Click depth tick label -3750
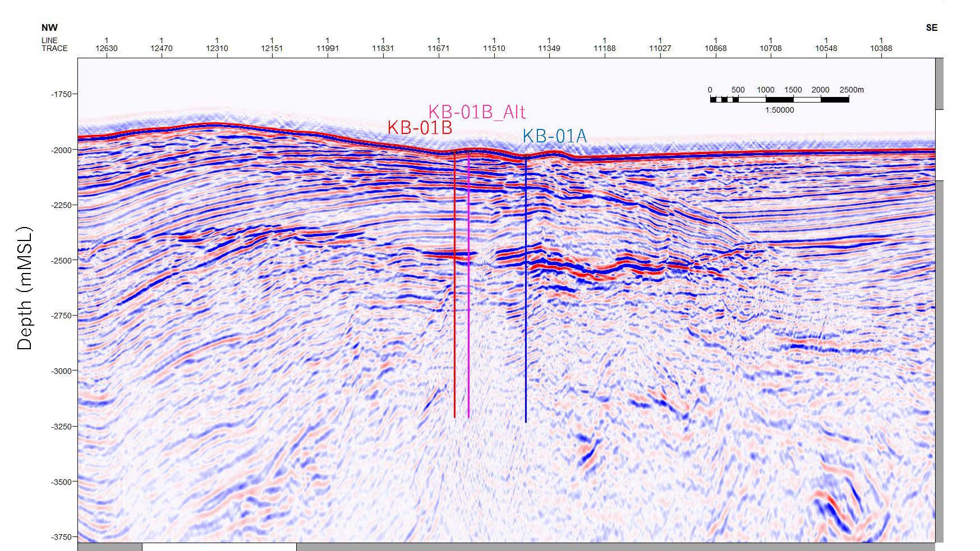Image resolution: width=980 pixels, height=551 pixels. click(x=61, y=537)
